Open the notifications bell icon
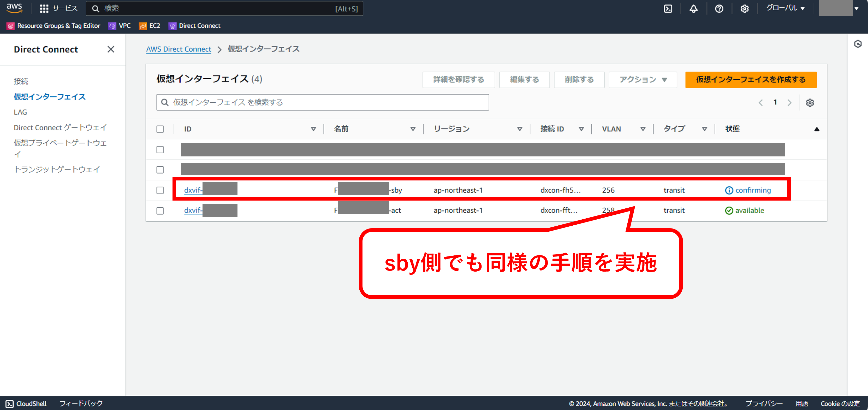This screenshot has width=868, height=410. [693, 9]
